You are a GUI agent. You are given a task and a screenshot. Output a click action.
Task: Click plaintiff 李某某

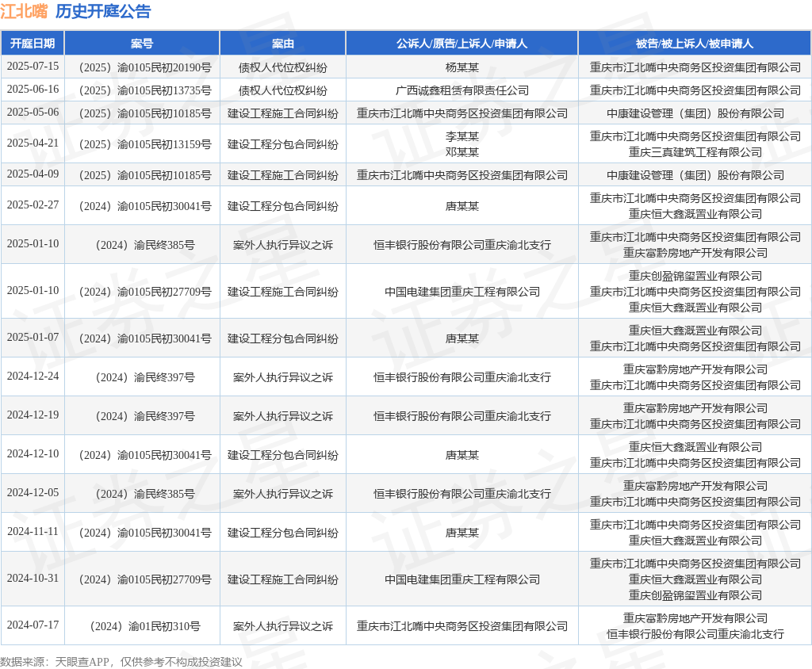click(462, 136)
